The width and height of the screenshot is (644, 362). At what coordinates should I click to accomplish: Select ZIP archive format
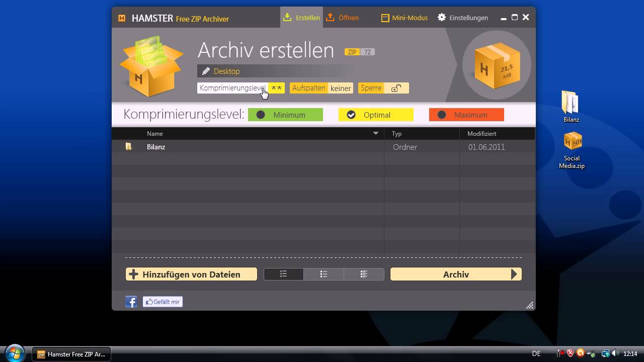click(352, 52)
